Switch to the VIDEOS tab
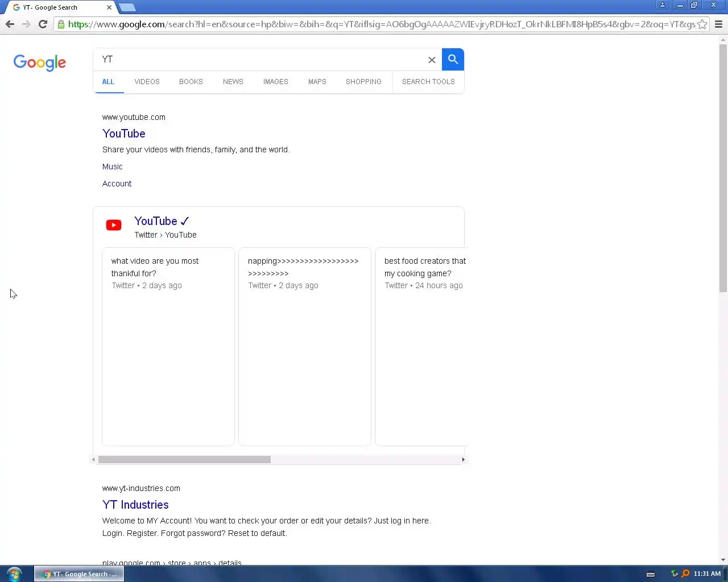 [147, 82]
